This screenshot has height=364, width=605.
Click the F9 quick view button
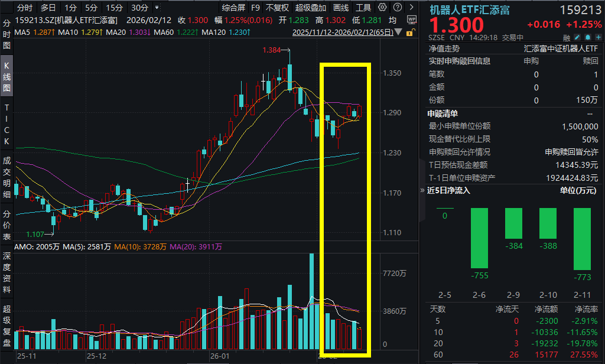[x=256, y=8]
